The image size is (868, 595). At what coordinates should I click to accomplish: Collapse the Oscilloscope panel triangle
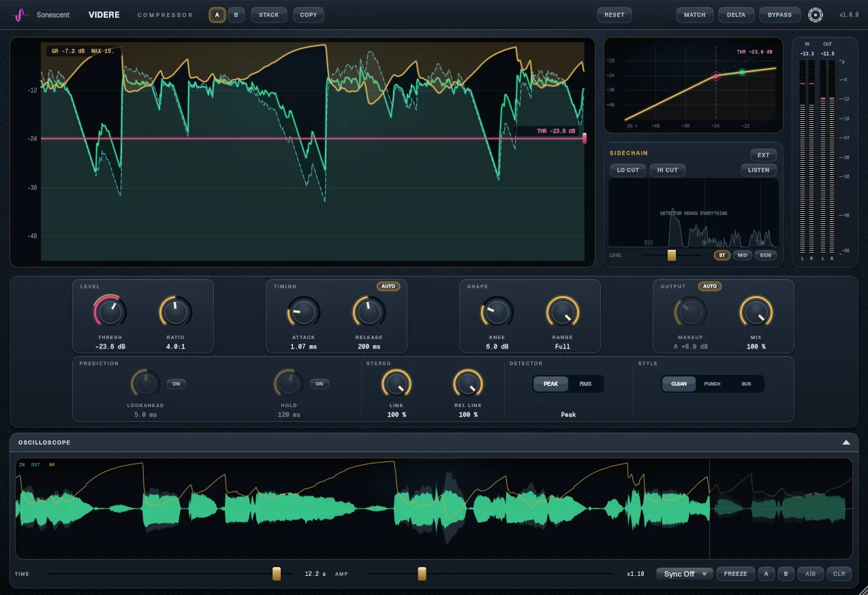(846, 443)
